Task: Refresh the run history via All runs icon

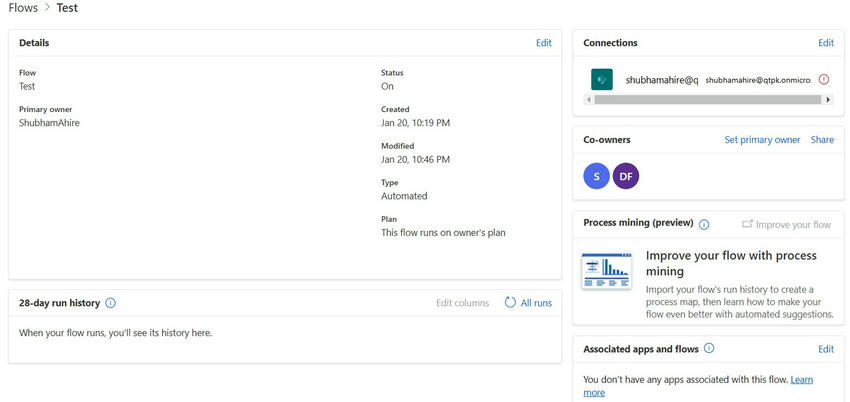Action: (510, 302)
